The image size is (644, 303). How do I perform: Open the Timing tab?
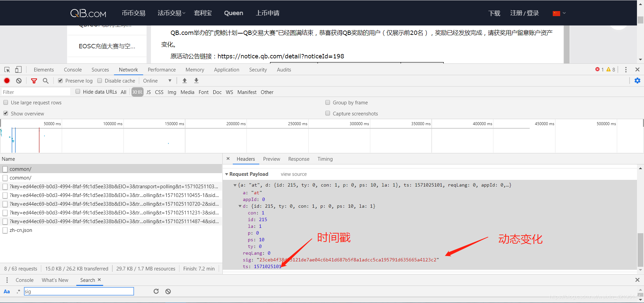click(325, 159)
